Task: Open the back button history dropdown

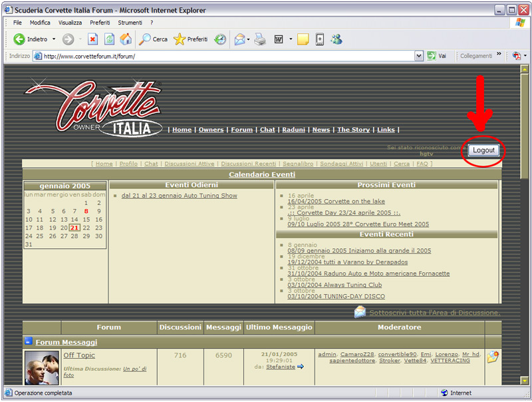Action: [x=54, y=39]
